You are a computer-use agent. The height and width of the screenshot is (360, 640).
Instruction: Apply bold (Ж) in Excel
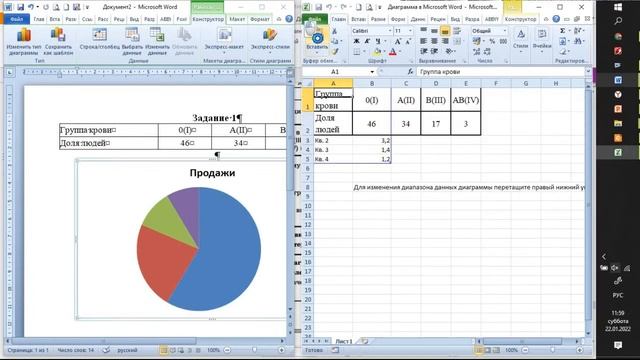coord(356,41)
